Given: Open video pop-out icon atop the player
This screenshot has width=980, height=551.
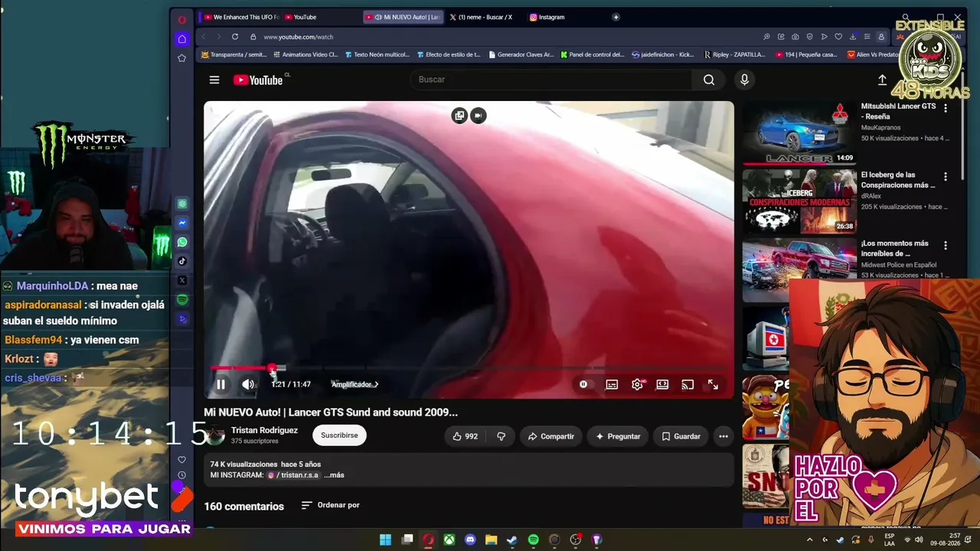Looking at the screenshot, I should point(459,116).
